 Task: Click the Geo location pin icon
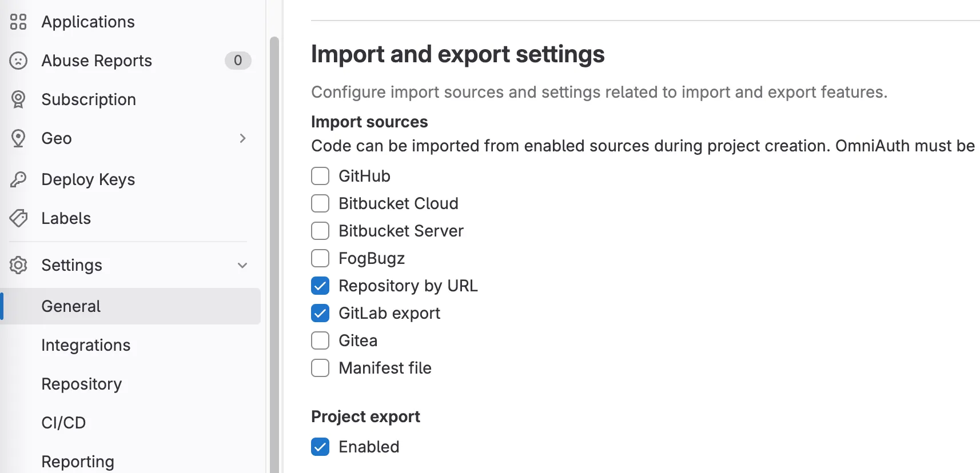pos(18,138)
